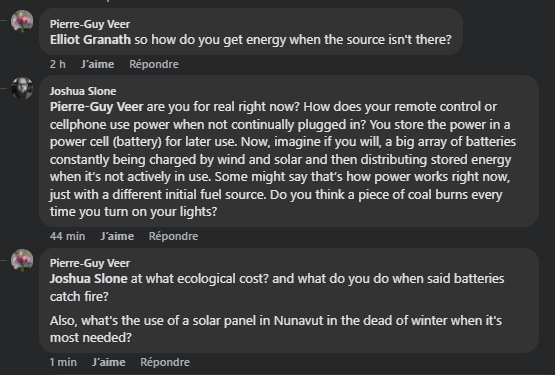Open the 44 min timestamp link

[68, 236]
